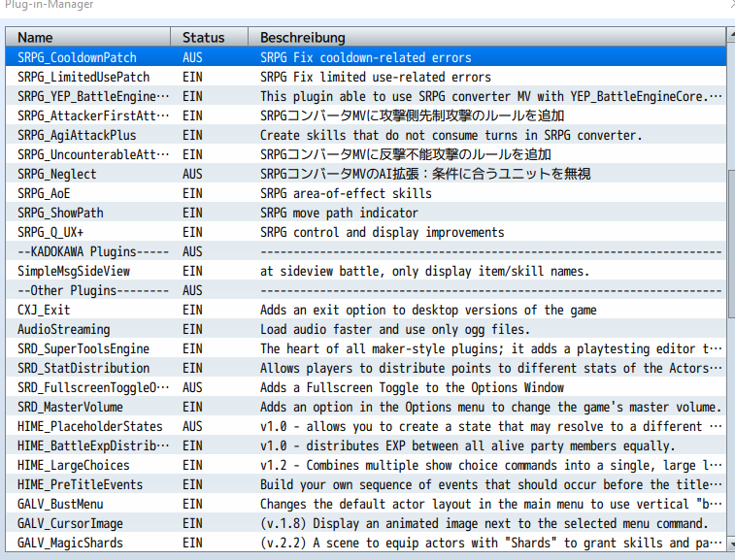The image size is (735, 560).
Task: Click description 'Adds a Fullscreen Toggle to the Options Window'
Action: pyautogui.click(x=412, y=388)
